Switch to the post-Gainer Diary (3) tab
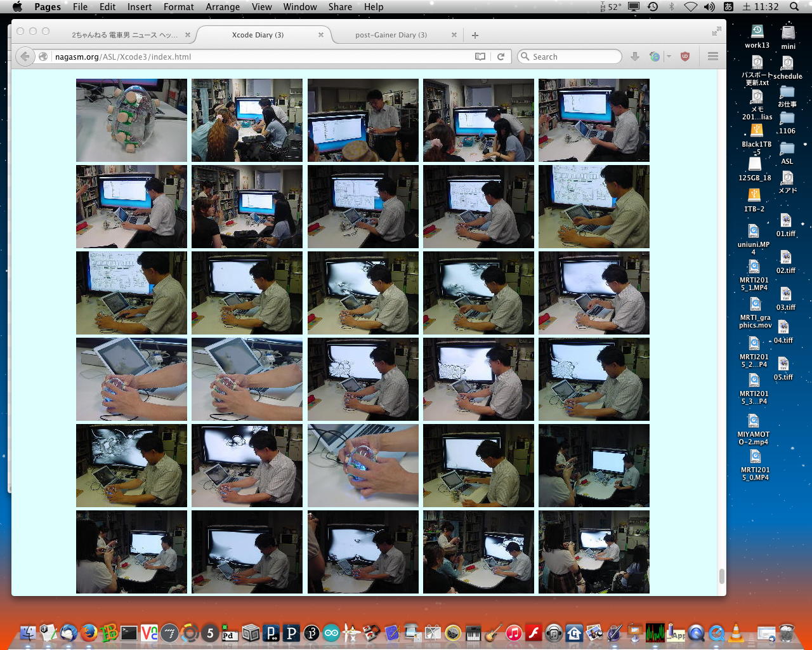The height and width of the screenshot is (650, 812). (x=391, y=35)
